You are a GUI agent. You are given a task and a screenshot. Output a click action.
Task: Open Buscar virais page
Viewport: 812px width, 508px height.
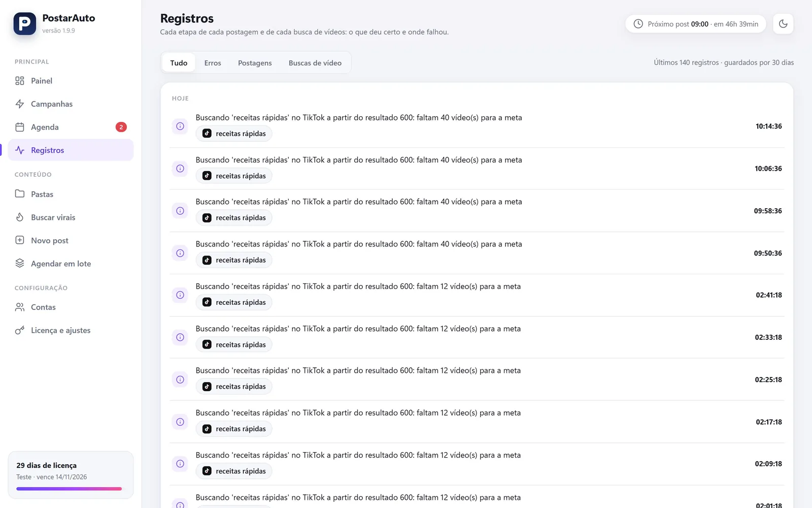coord(71,217)
